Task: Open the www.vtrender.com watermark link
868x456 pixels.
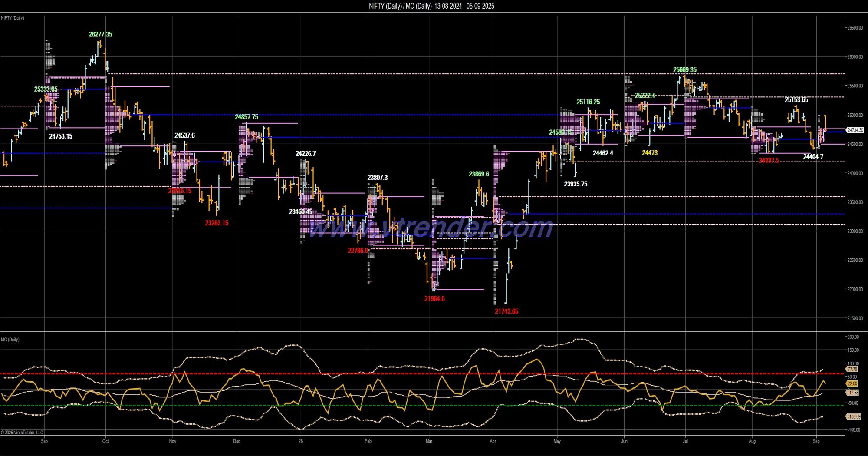Action: [x=430, y=228]
